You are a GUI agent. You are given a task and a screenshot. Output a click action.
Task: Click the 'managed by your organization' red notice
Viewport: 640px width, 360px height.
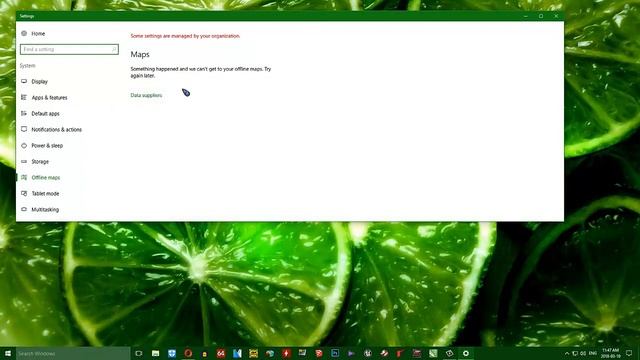pyautogui.click(x=185, y=36)
